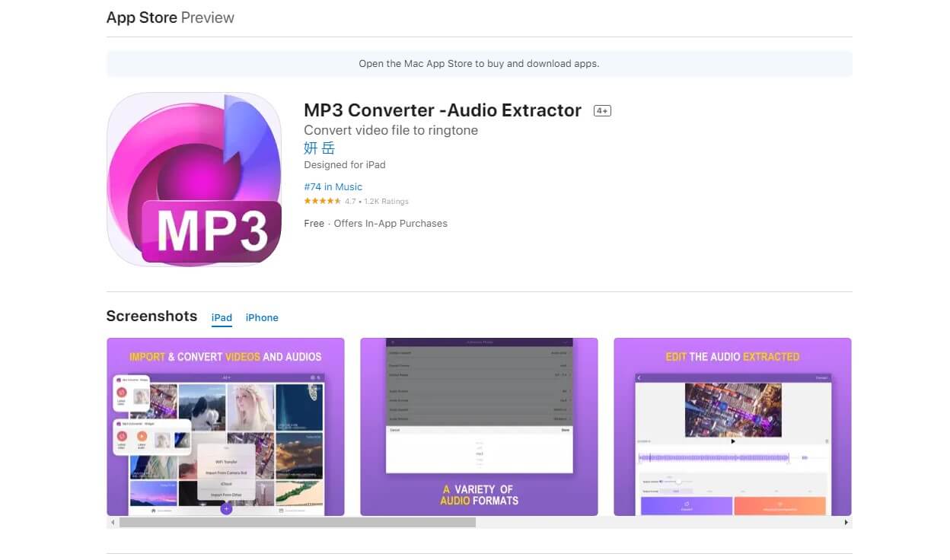The height and width of the screenshot is (560, 950).
Task: Click the 4+ age rating badge
Action: coord(602,111)
